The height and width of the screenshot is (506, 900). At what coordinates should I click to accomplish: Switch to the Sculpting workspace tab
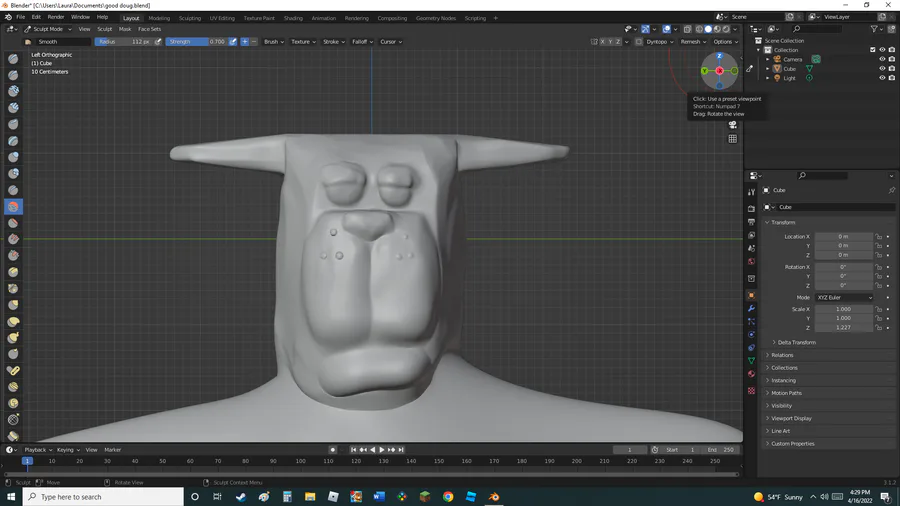189,18
